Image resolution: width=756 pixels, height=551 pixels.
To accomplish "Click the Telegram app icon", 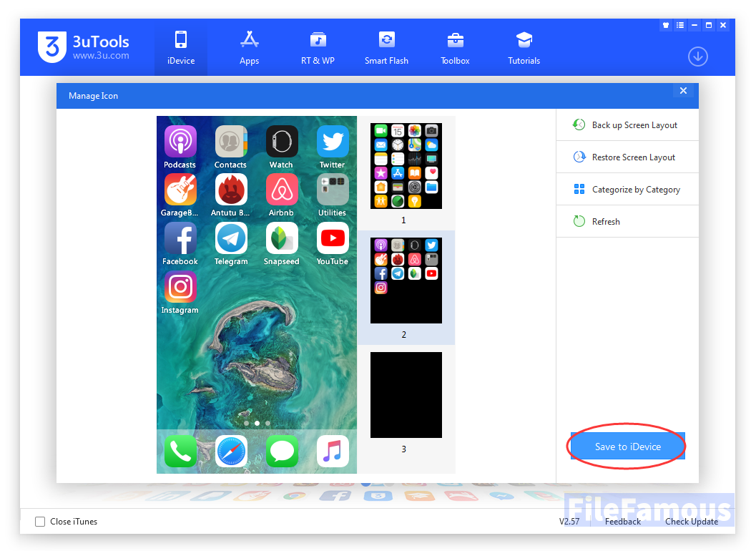I will click(x=231, y=238).
